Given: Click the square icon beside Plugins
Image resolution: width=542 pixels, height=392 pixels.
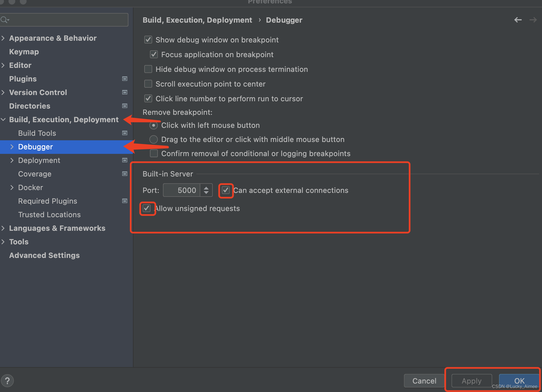Looking at the screenshot, I should click(x=124, y=79).
